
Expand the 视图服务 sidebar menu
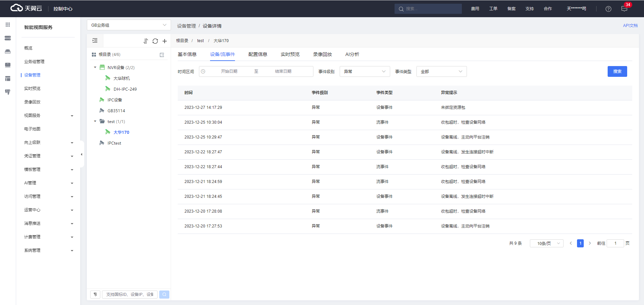tap(49, 116)
